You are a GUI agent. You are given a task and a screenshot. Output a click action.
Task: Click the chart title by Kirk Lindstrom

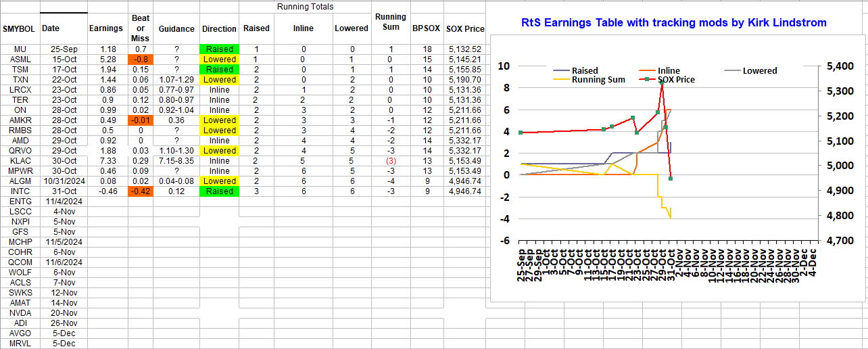point(674,23)
